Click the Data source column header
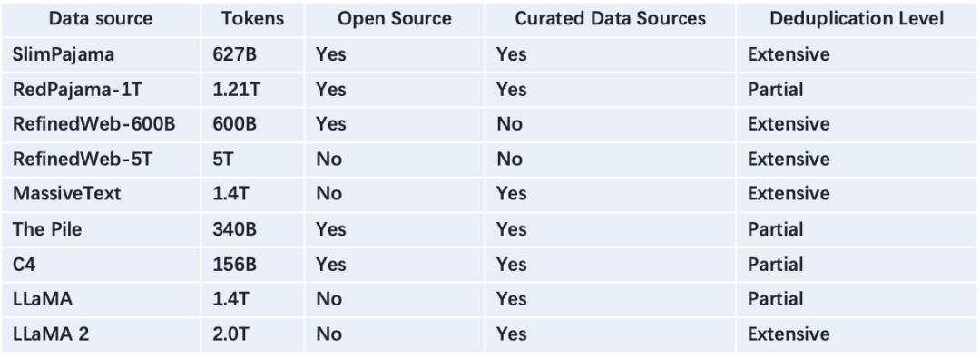This screenshot has height=358, width=980. tap(101, 19)
